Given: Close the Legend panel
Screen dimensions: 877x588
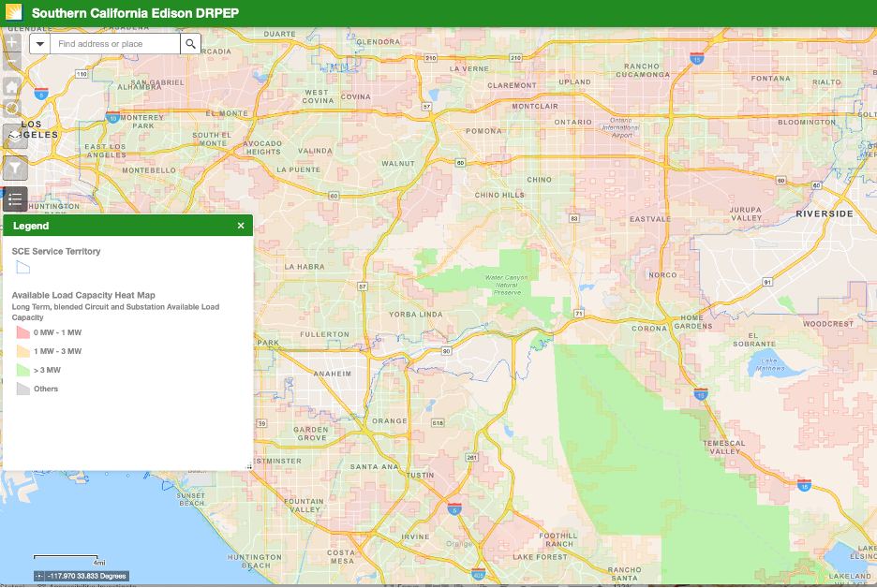Looking at the screenshot, I should click(241, 226).
